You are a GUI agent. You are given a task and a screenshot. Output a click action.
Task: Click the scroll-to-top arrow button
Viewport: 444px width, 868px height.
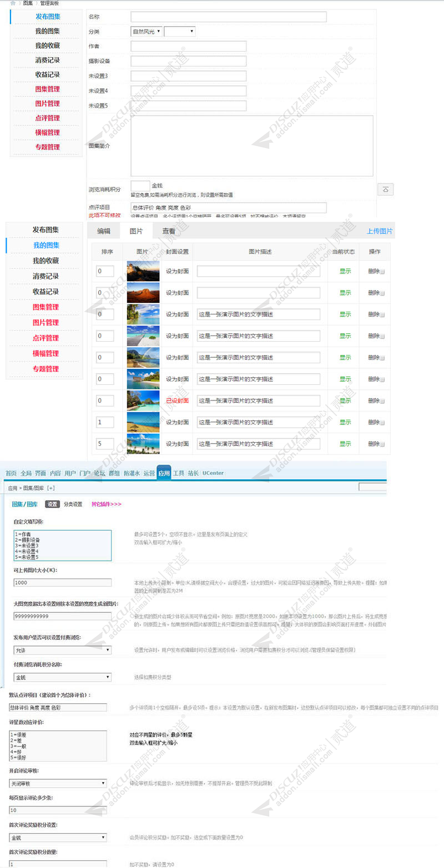pyautogui.click(x=385, y=189)
